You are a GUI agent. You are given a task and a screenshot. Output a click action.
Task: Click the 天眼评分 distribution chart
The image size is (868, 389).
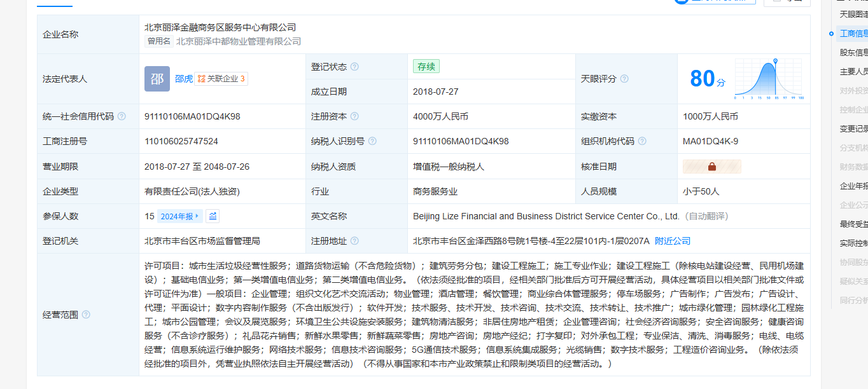point(769,79)
